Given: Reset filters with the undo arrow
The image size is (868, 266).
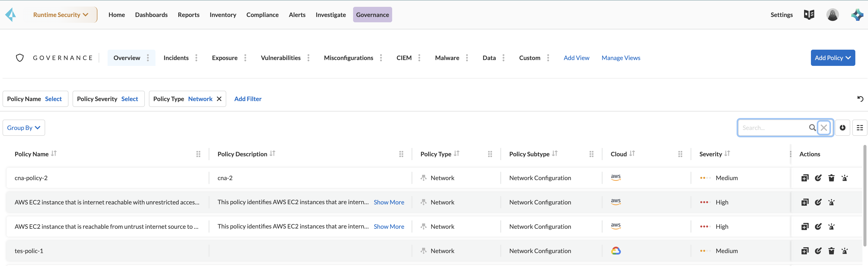Looking at the screenshot, I should pos(860,99).
